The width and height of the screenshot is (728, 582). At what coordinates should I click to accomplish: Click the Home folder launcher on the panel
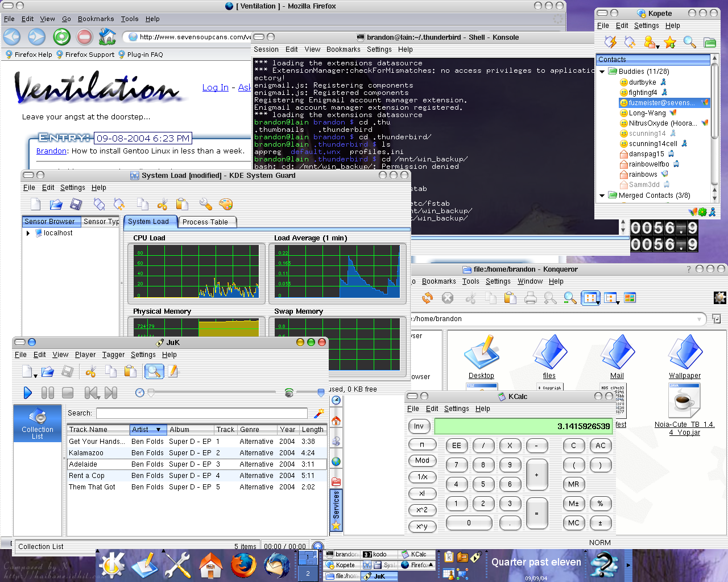click(x=210, y=566)
